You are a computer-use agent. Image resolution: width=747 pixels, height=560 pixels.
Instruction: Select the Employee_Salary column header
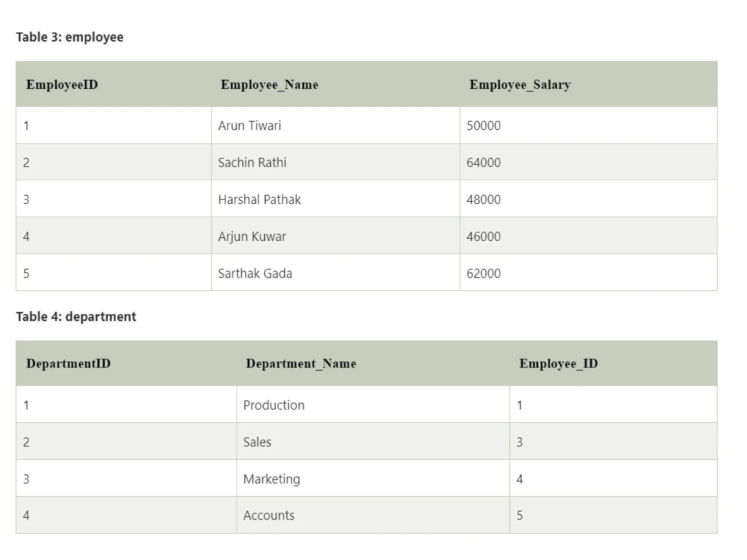pyautogui.click(x=520, y=85)
